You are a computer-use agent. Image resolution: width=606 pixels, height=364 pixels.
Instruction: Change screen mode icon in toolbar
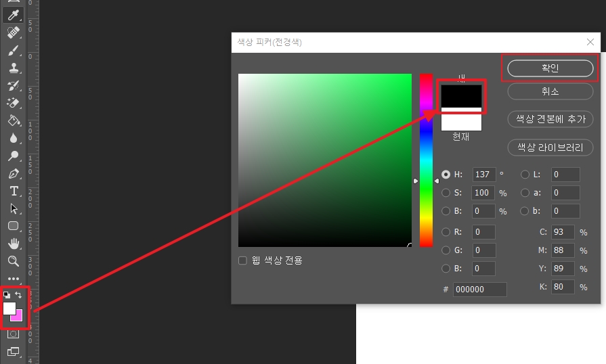click(13, 351)
